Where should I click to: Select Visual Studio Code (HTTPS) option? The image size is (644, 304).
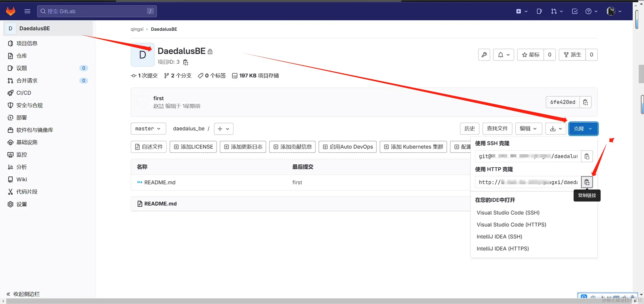(511, 225)
